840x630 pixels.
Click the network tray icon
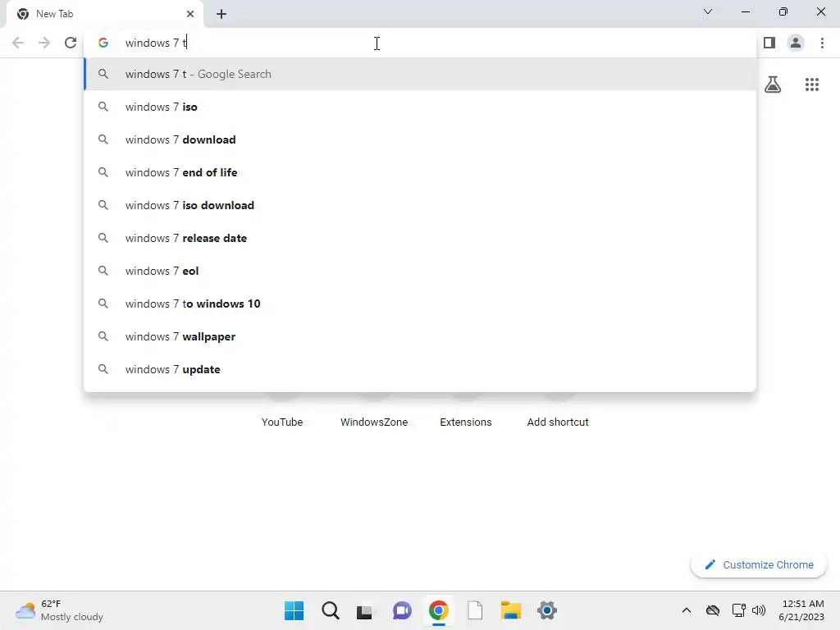point(738,610)
